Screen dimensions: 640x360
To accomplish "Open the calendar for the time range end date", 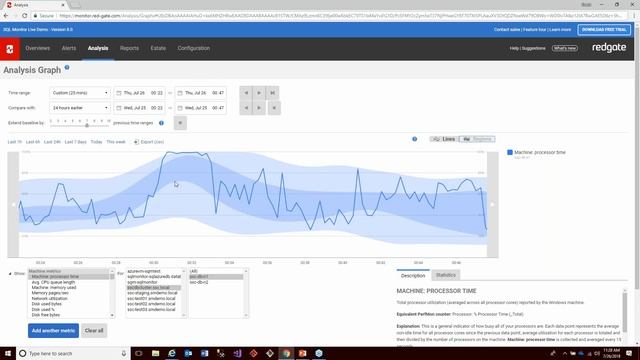I will coord(180,93).
